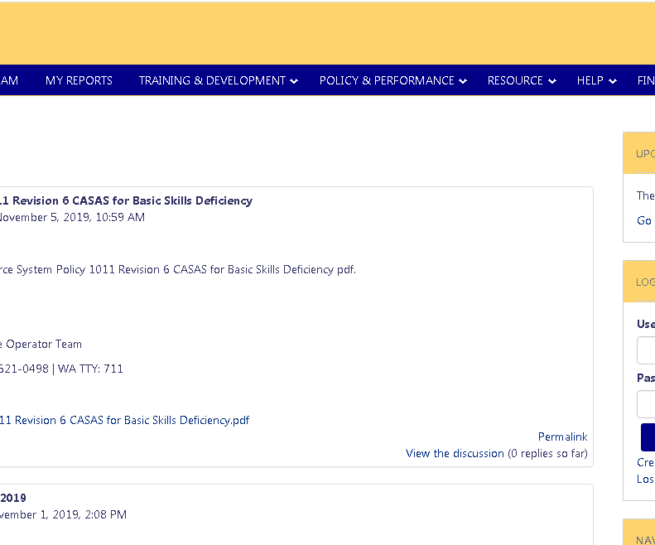Click the Policy & Performance menu label

click(x=386, y=80)
